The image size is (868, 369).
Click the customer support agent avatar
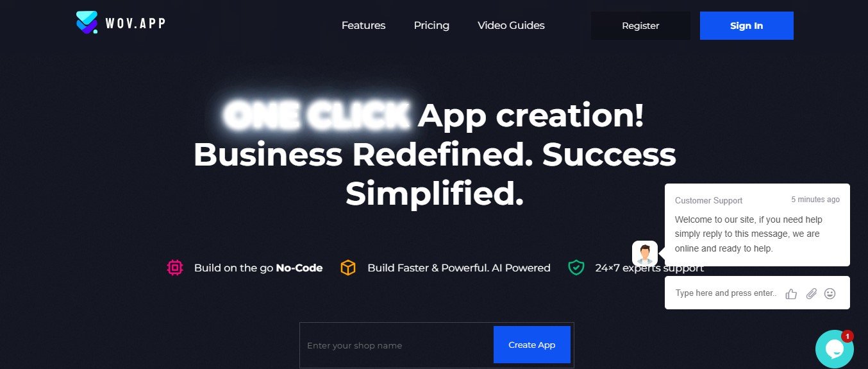[645, 253]
